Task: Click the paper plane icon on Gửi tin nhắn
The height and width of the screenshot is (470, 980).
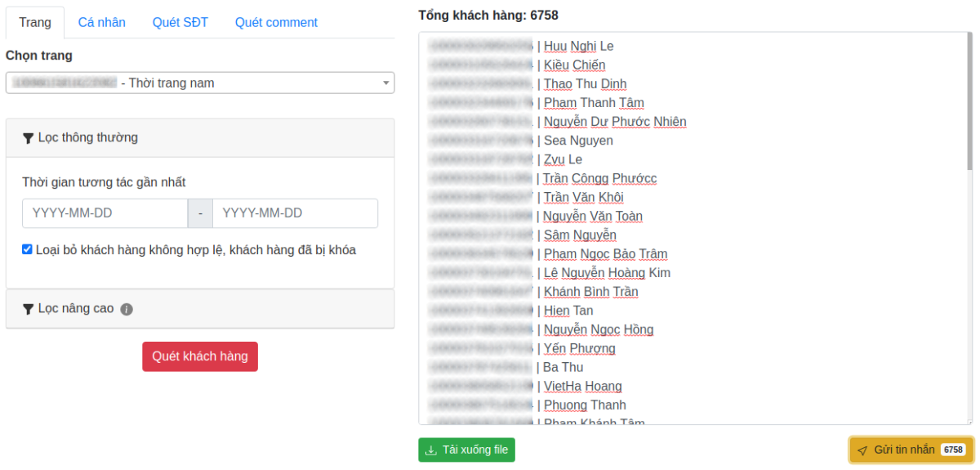Action: point(862,450)
